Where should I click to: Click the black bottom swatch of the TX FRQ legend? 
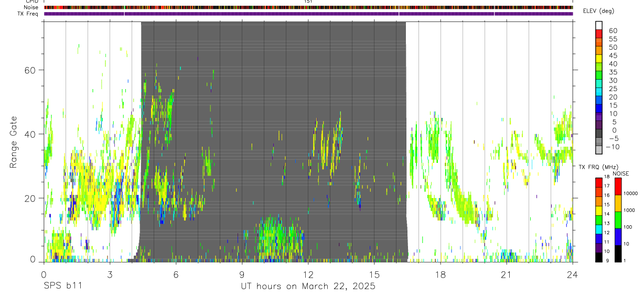tap(599, 258)
